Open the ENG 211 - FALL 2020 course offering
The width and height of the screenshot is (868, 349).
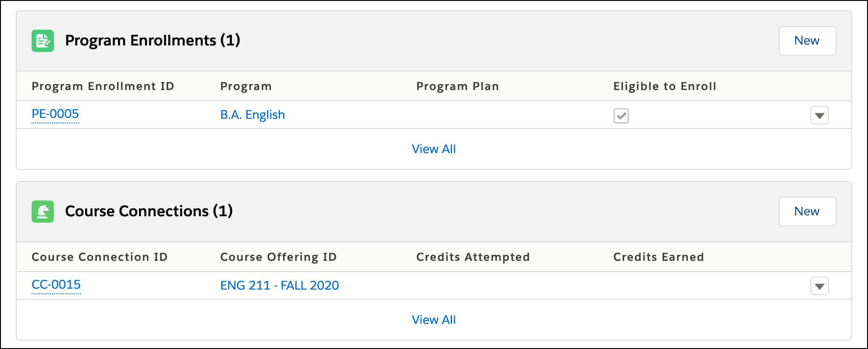[x=279, y=285]
